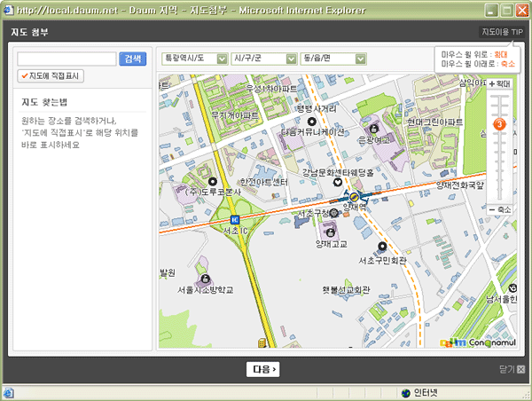Click the 현대그린아파트 map label
This screenshot has width=532, height=401.
pos(435,122)
